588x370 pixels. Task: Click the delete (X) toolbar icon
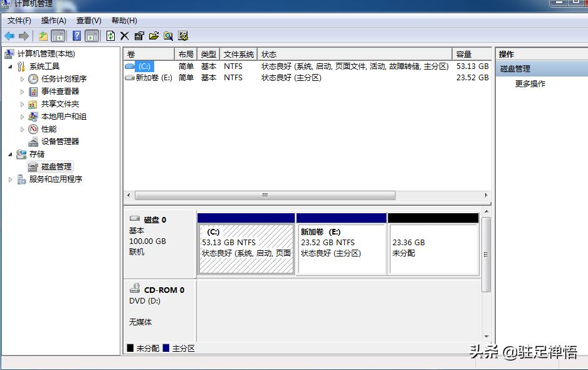tap(124, 36)
